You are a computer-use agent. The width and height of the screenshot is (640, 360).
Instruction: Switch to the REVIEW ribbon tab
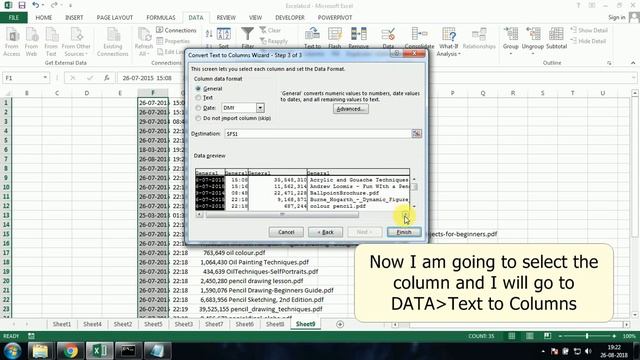[226, 18]
